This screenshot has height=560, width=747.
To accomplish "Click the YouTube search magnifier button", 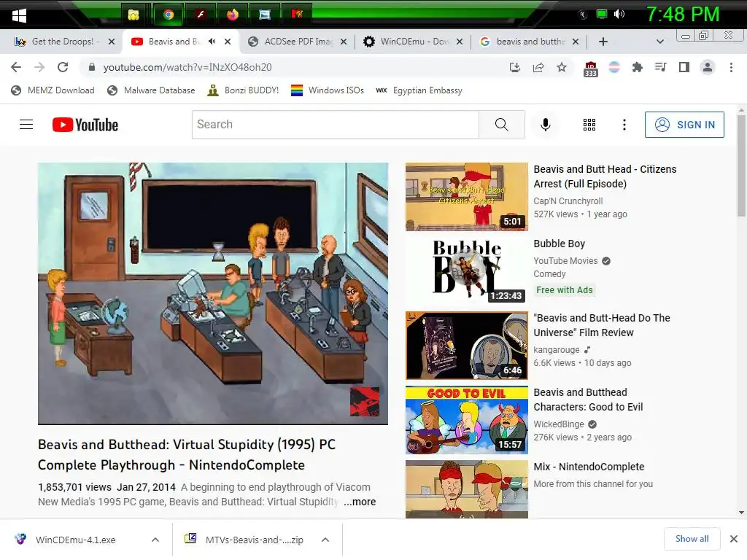I will tap(502, 125).
